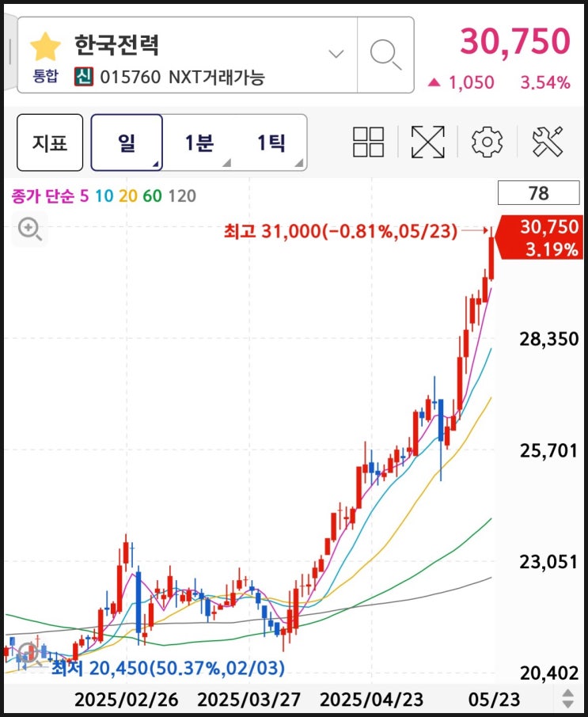Image resolution: width=588 pixels, height=717 pixels.
Task: Click the 3.54% change rate
Action: pos(545,83)
